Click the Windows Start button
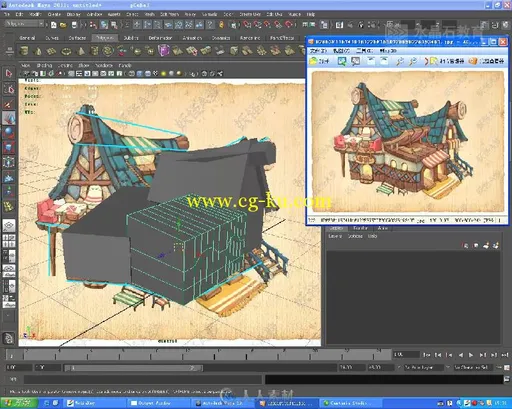This screenshot has width=512, height=409. point(20,403)
